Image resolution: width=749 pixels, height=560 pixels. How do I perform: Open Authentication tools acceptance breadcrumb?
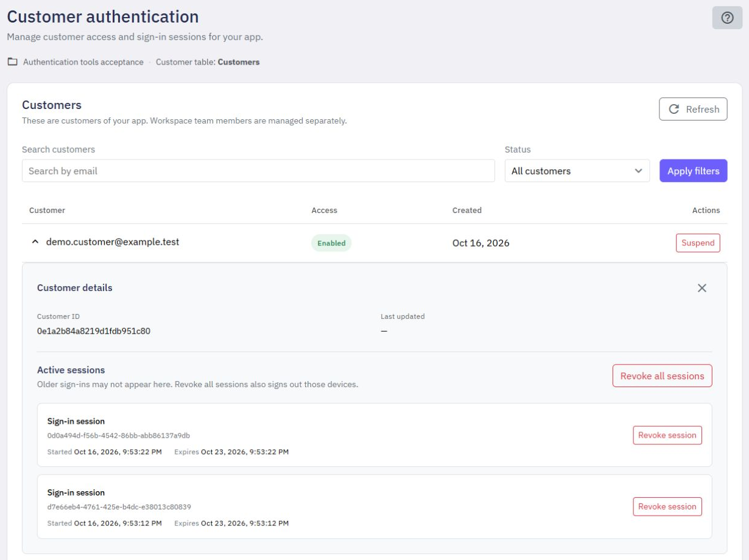click(83, 62)
